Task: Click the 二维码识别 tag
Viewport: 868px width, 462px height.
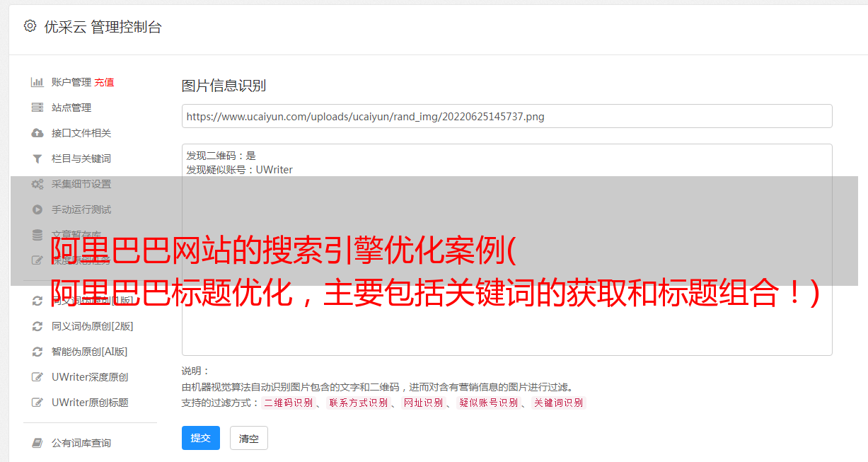Action: tap(289, 403)
